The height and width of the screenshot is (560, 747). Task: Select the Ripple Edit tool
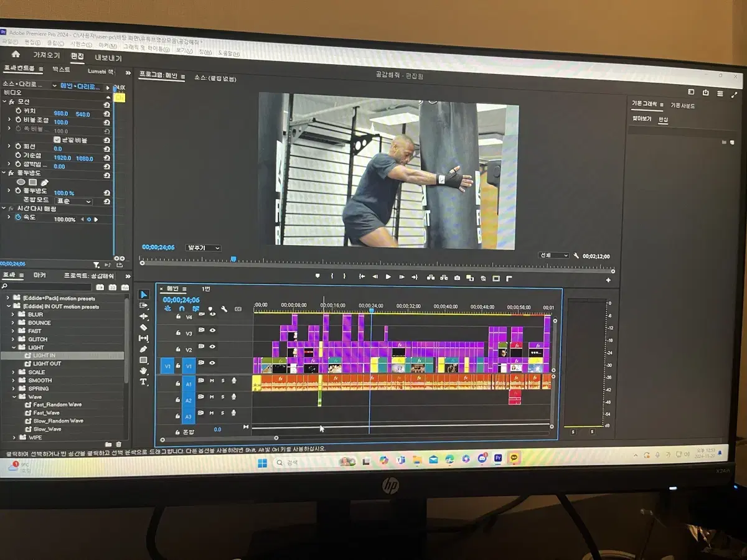144,316
